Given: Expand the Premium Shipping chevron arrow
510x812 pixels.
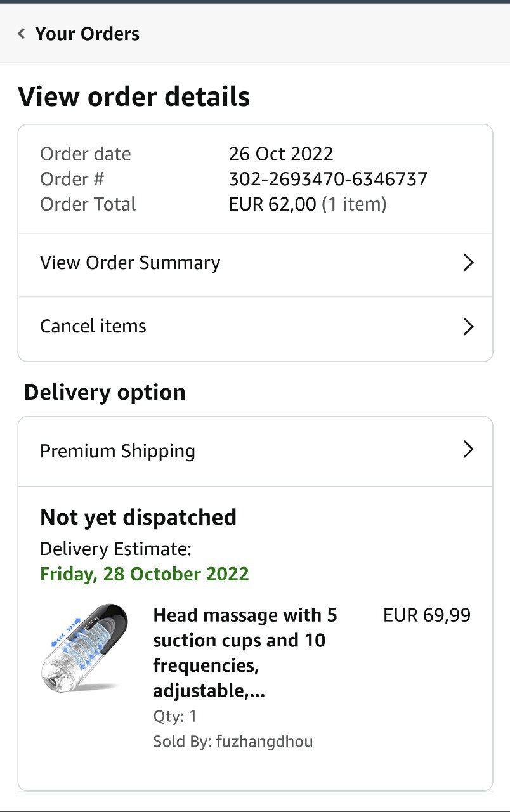Looking at the screenshot, I should pyautogui.click(x=468, y=450).
